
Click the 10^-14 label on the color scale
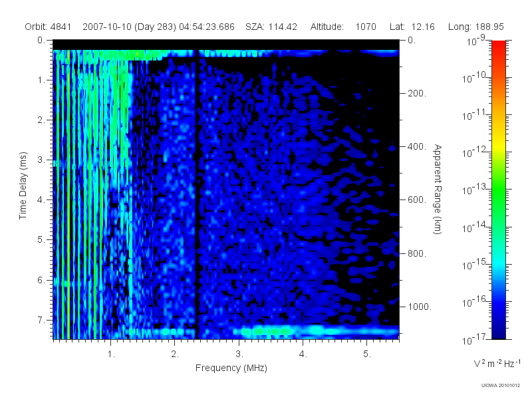click(475, 227)
